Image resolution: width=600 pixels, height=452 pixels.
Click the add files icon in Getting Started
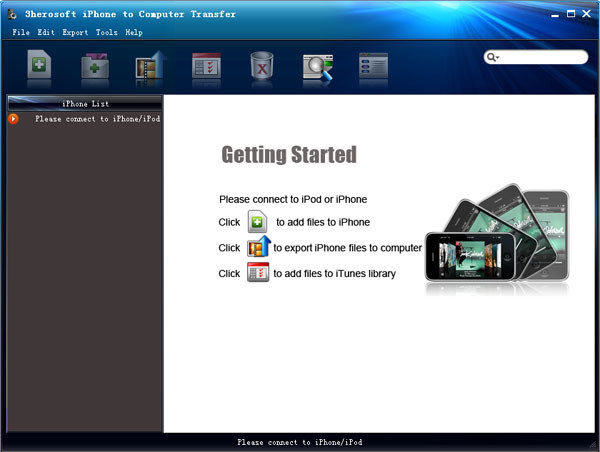click(257, 222)
